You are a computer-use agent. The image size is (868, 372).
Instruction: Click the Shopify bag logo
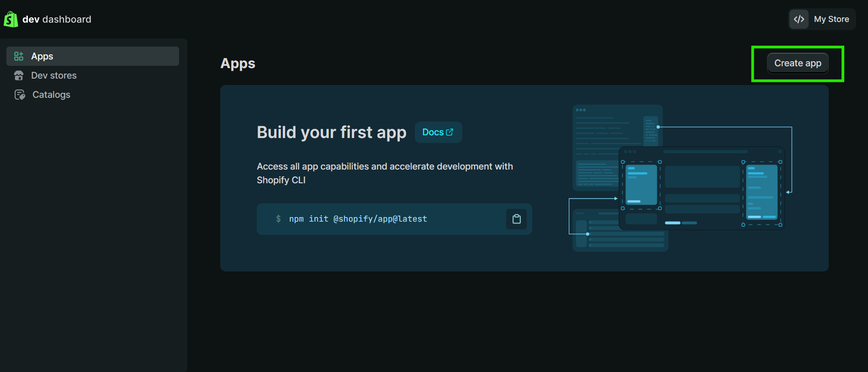(11, 19)
